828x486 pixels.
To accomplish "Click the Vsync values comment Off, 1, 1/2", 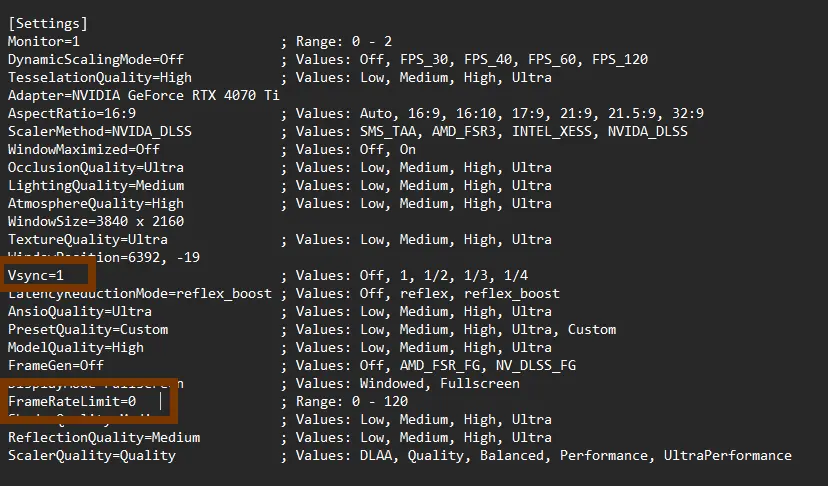I will (404, 275).
